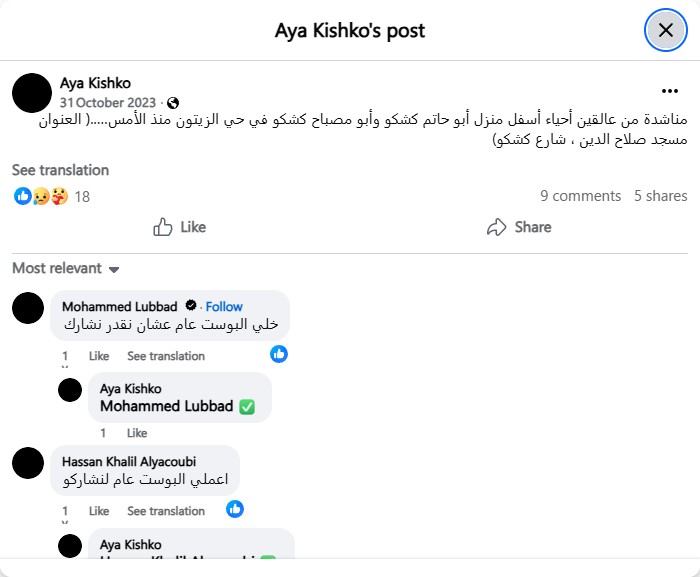View the 5 shares list

point(660,196)
